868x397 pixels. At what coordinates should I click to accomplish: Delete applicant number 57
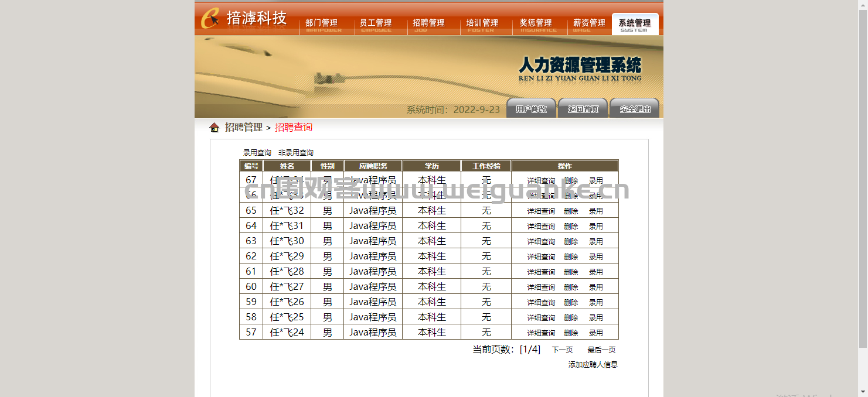[571, 333]
